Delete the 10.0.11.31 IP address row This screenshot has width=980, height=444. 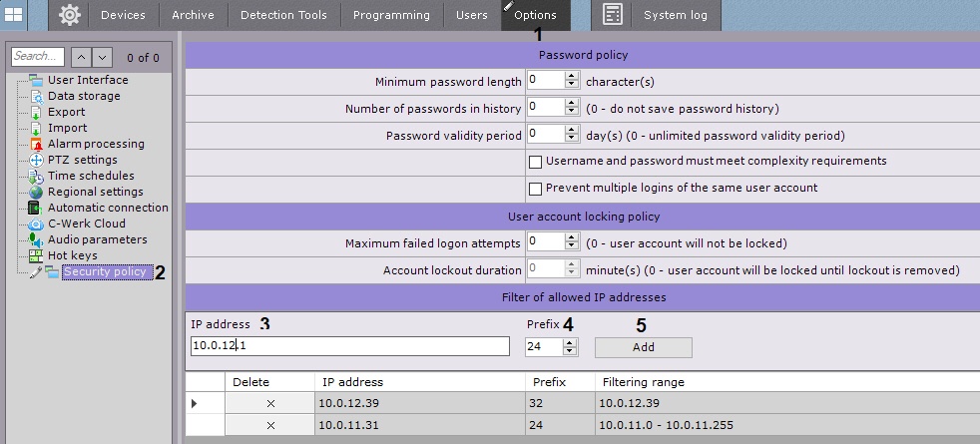270,425
